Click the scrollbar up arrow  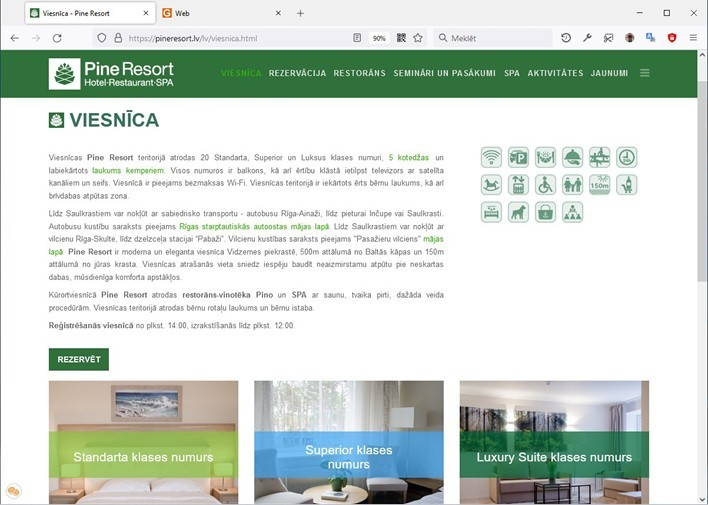pyautogui.click(x=702, y=55)
